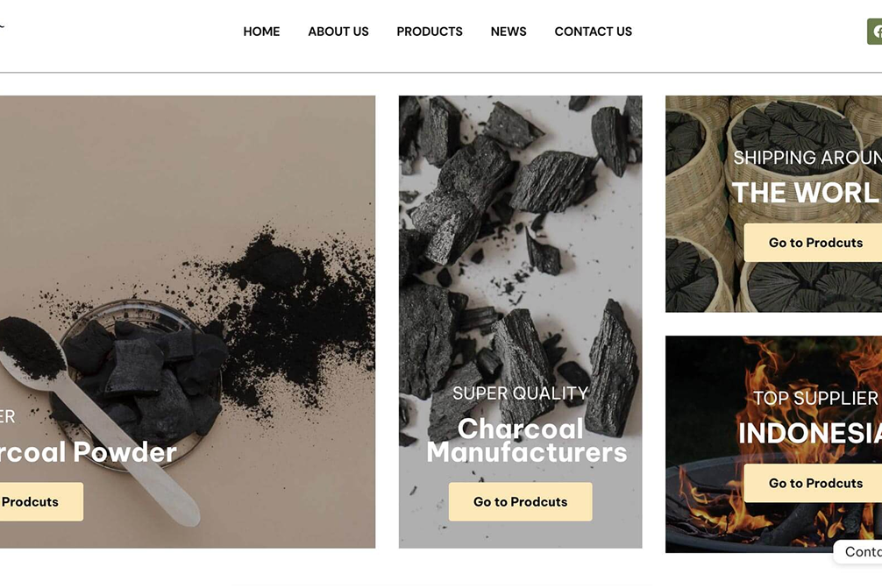882x588 pixels.
Task: Select the charcoal baskets shipping image
Action: (773, 204)
